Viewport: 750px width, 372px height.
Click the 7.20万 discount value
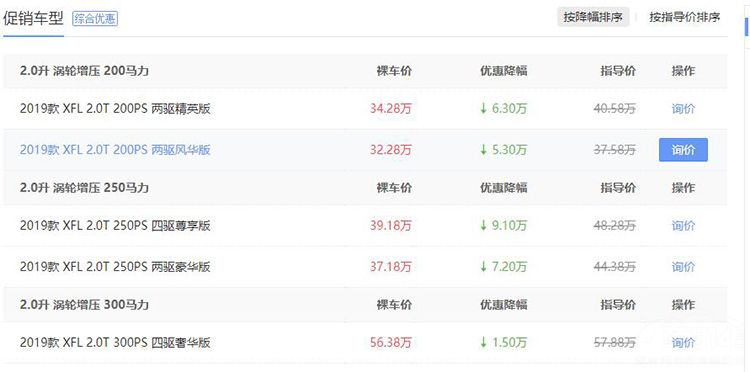(x=509, y=266)
